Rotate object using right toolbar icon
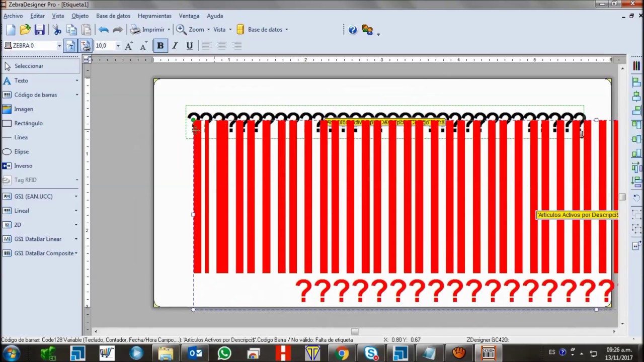The width and height of the screenshot is (644, 362). 636,197
